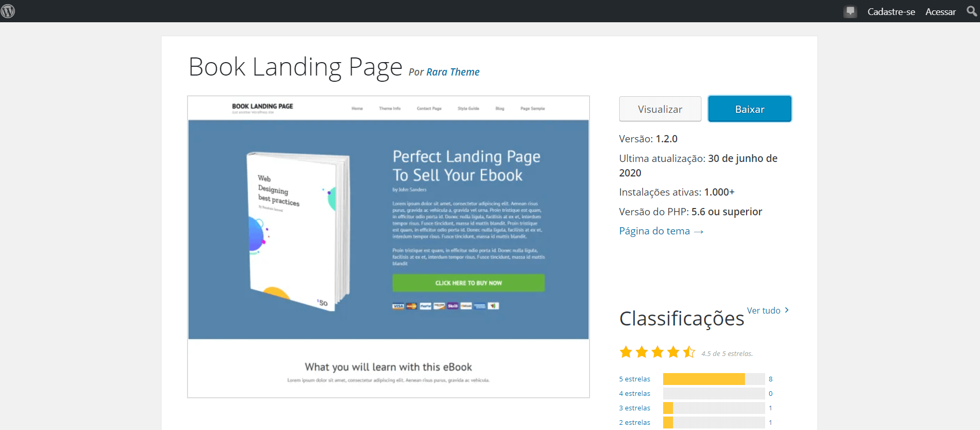Open the Página do tema link

coord(661,231)
